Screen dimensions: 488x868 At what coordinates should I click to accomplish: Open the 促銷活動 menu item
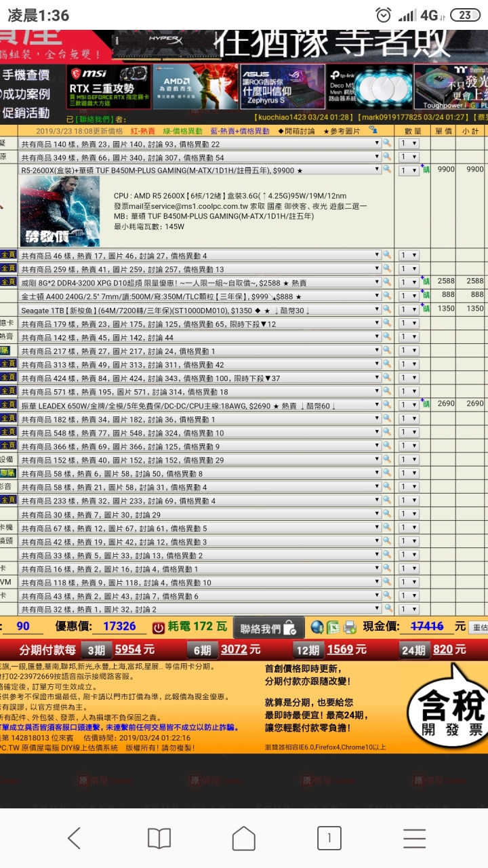pyautogui.click(x=26, y=113)
